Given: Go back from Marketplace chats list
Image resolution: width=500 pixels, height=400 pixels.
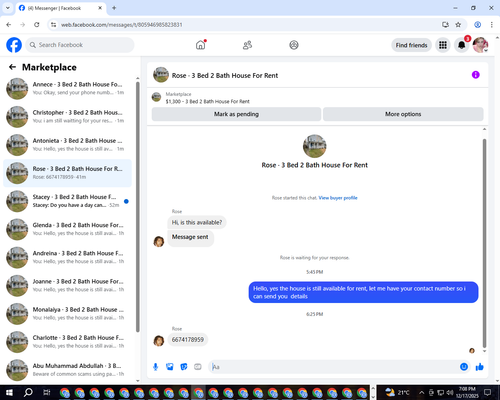Looking at the screenshot, I should tap(12, 67).
